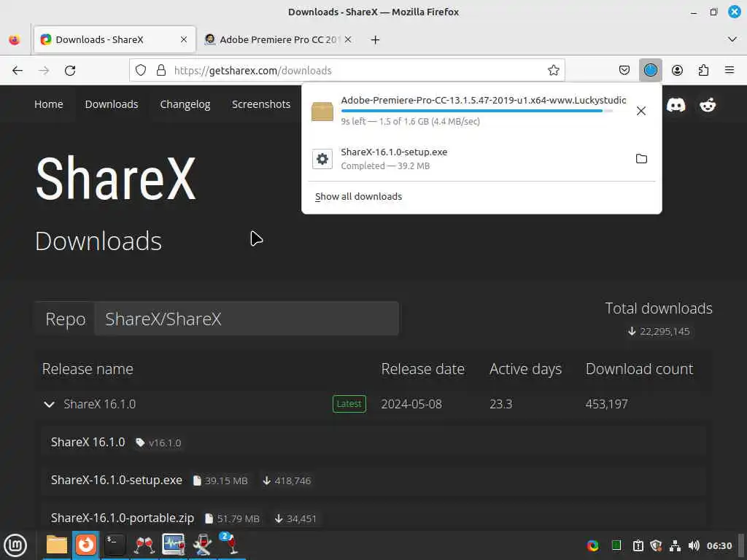
Task: Select total downloads value 22,295,145
Action: tap(665, 332)
